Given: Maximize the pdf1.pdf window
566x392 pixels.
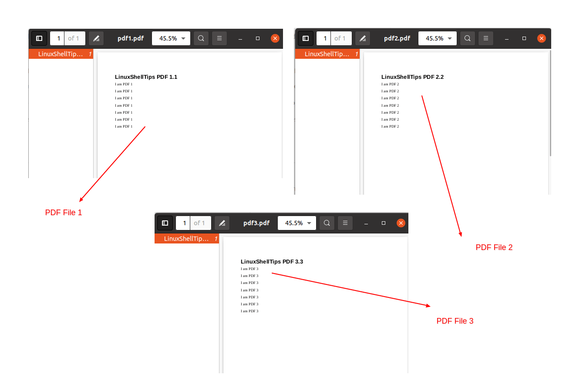Looking at the screenshot, I should click(258, 38).
